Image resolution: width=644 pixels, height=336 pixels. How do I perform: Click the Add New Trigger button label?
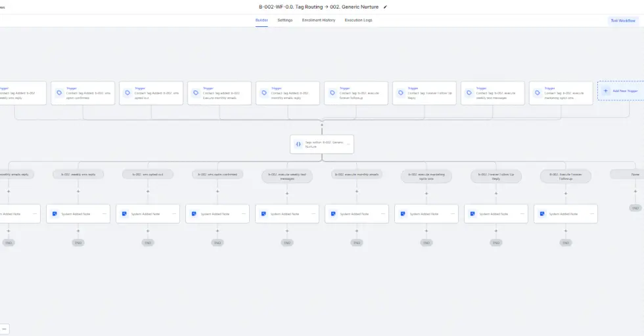click(x=625, y=91)
